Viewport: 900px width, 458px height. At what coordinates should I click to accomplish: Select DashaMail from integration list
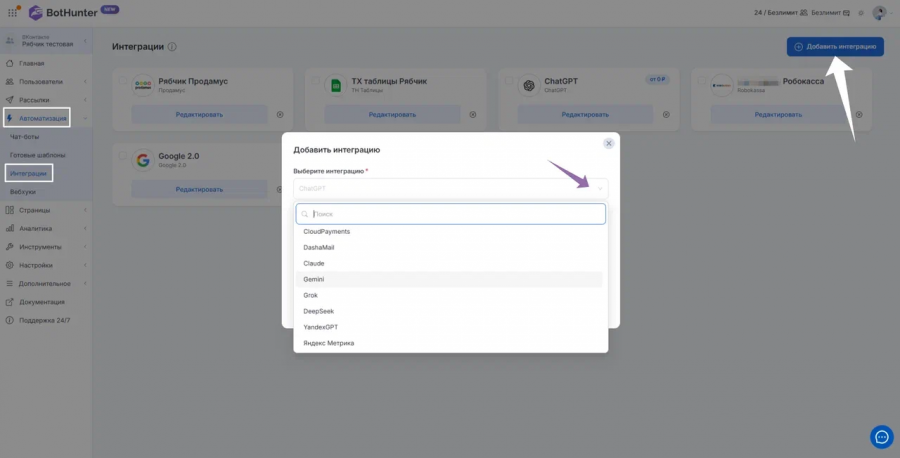click(x=449, y=247)
